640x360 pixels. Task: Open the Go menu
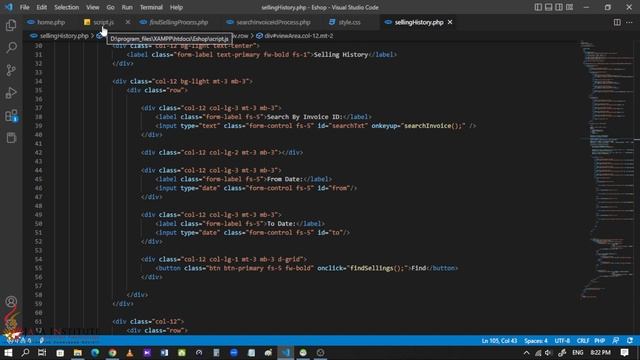[110, 7]
